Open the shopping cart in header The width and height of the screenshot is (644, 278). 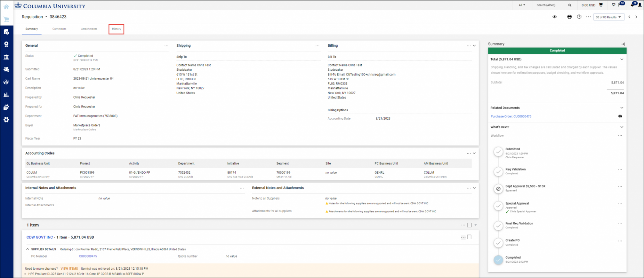click(x=601, y=5)
